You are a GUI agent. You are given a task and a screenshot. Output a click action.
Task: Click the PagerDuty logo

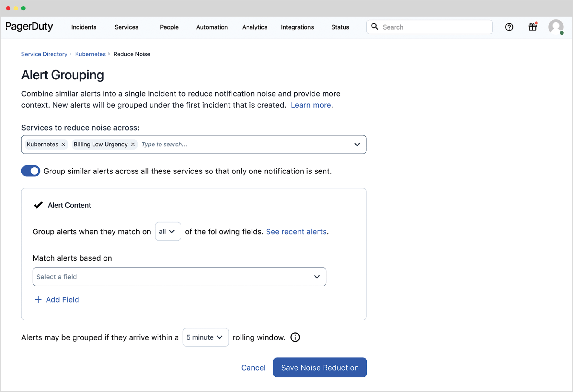pos(29,27)
